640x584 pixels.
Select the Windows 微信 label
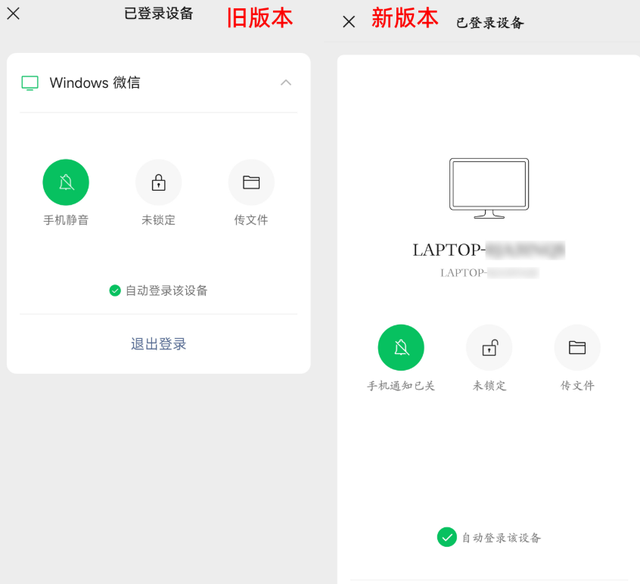(x=95, y=83)
